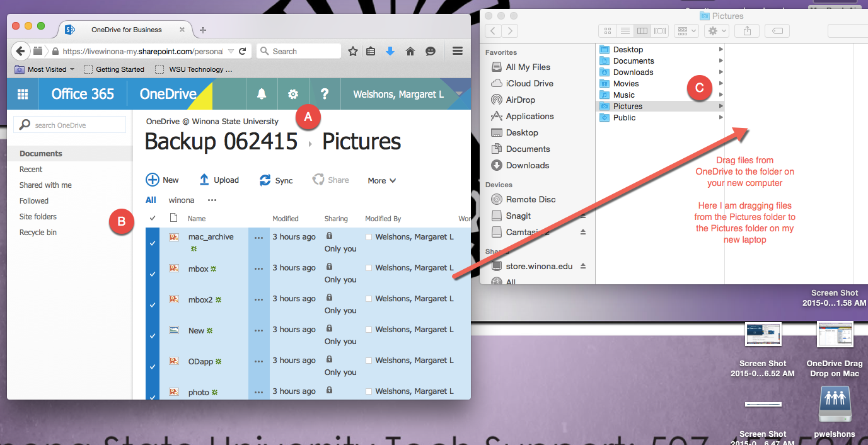Screen dimensions: 868x445
Task: Select Recent in OneDrive sidebar
Action: 31,169
